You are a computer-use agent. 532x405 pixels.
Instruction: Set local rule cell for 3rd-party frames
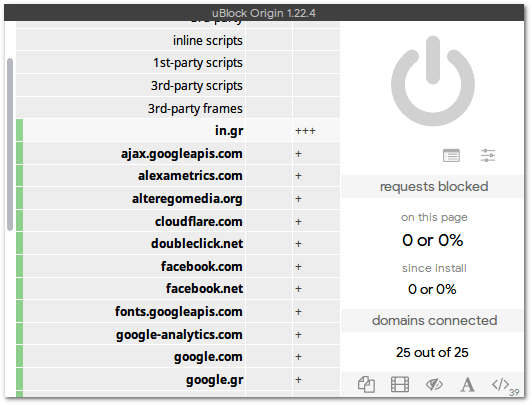317,109
